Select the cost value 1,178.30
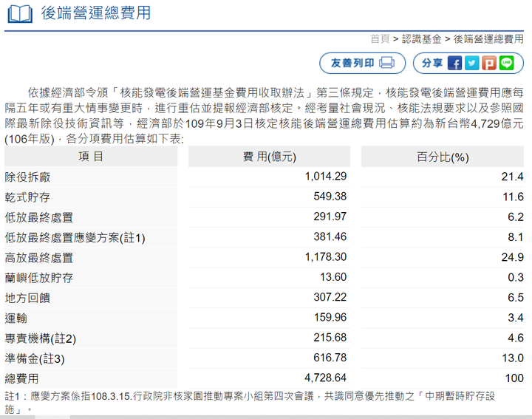Viewport: 532px width, 419px height. pyautogui.click(x=326, y=257)
